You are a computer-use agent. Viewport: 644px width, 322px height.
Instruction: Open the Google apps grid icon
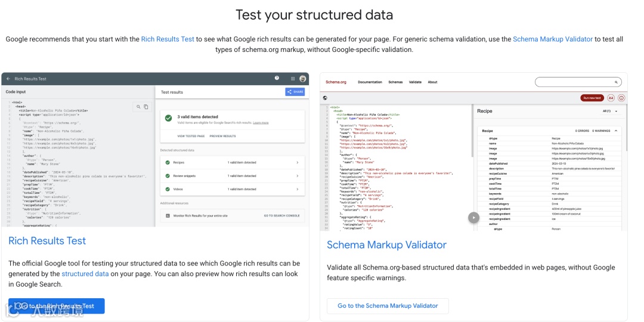click(293, 79)
